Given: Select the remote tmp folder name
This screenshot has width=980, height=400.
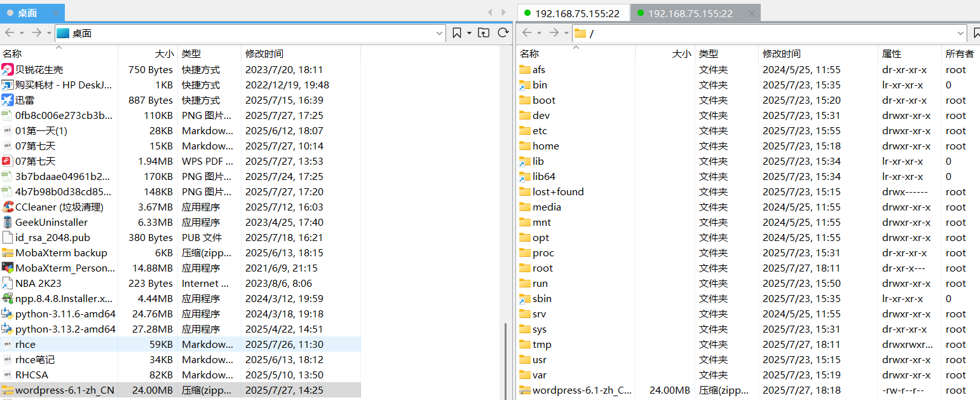Looking at the screenshot, I should pos(542,344).
